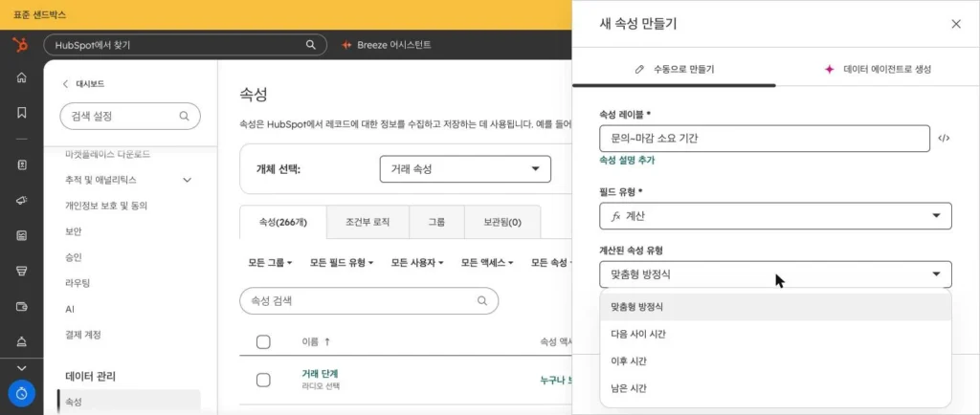
Task: Open AI settings item
Action: click(x=70, y=309)
